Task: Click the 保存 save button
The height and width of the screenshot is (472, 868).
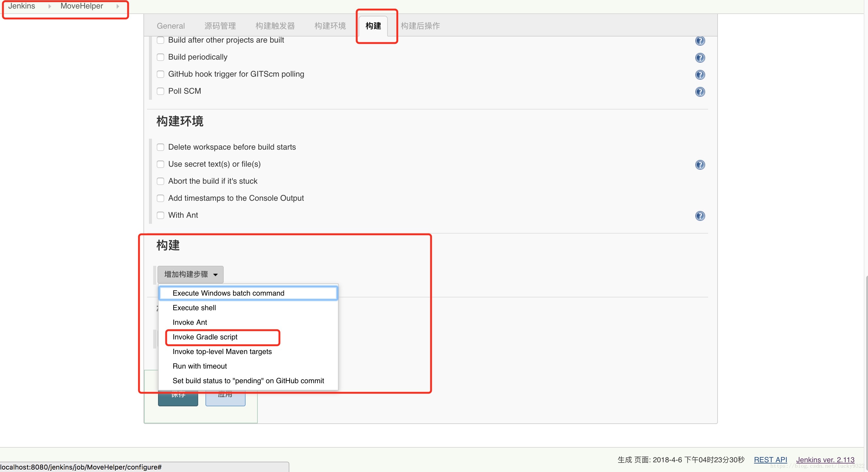Action: [178, 398]
